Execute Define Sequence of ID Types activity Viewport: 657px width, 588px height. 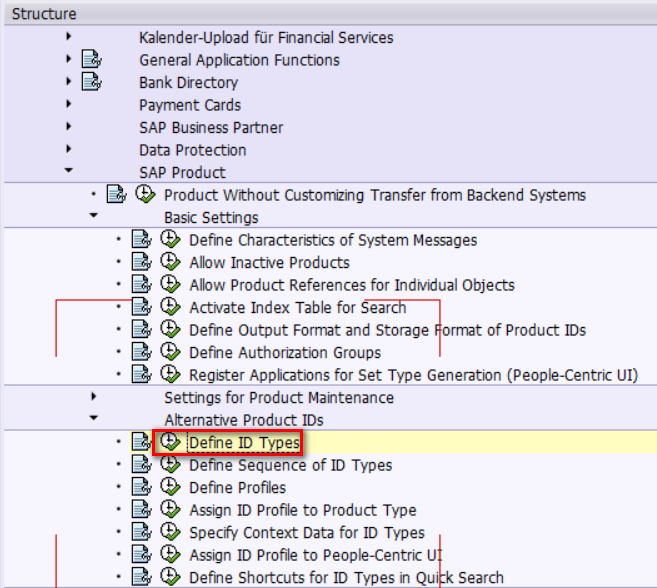coord(170,464)
